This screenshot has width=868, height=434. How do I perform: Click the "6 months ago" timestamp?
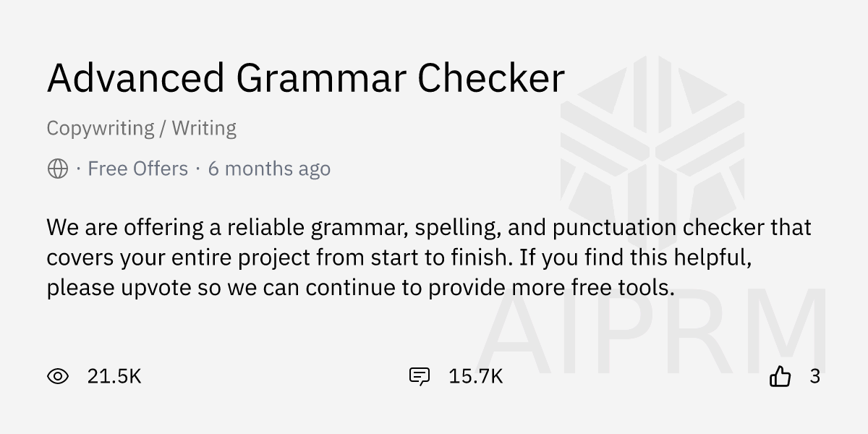[269, 169]
